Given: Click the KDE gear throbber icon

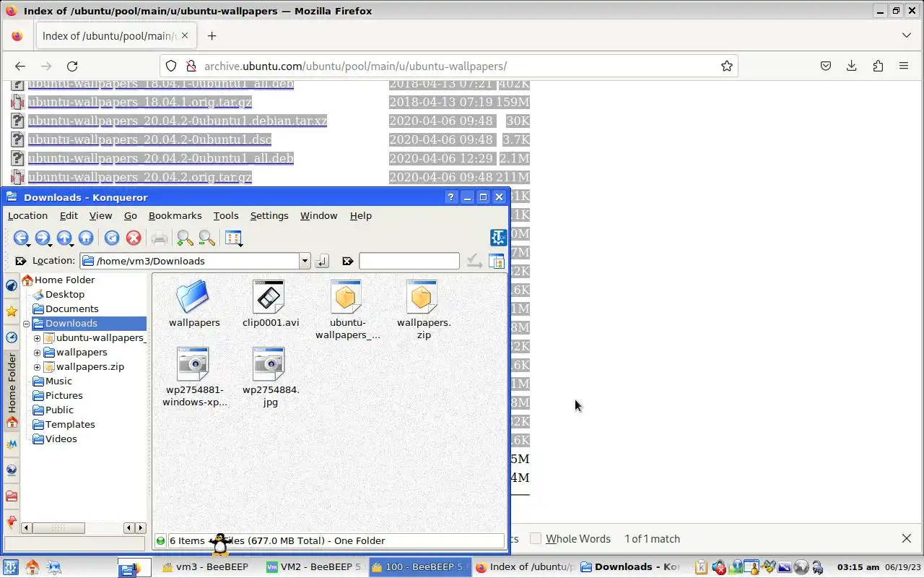Looking at the screenshot, I should pos(498,238).
